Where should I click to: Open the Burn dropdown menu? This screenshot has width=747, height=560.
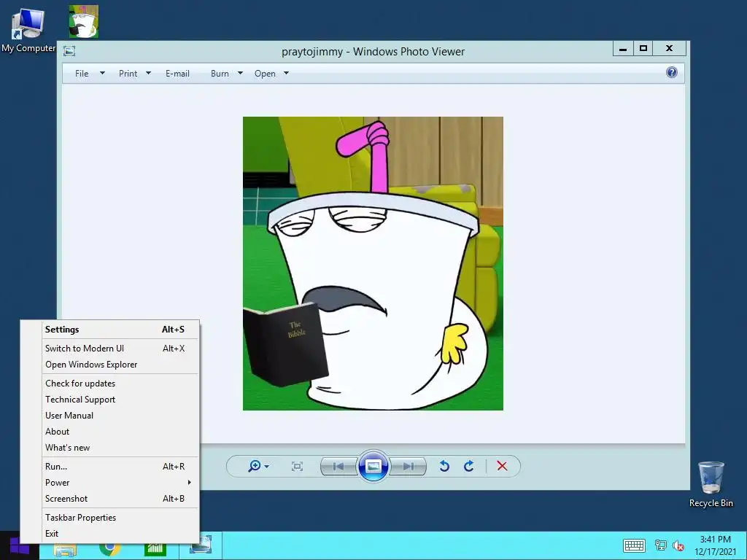pos(227,74)
